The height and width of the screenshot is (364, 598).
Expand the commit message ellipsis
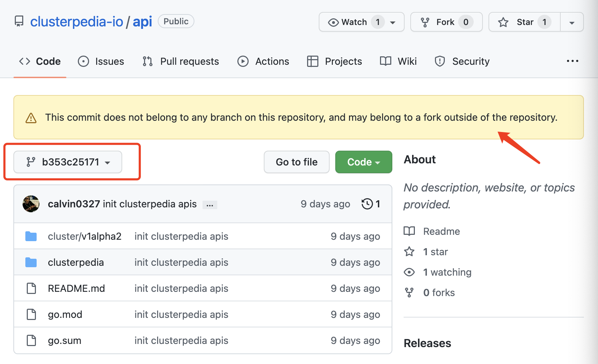[x=210, y=205]
